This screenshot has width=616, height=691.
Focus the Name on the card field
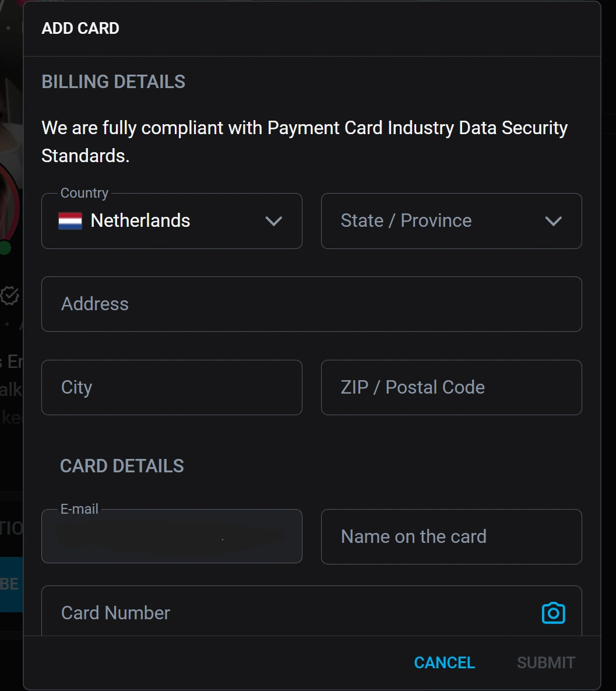tap(451, 536)
